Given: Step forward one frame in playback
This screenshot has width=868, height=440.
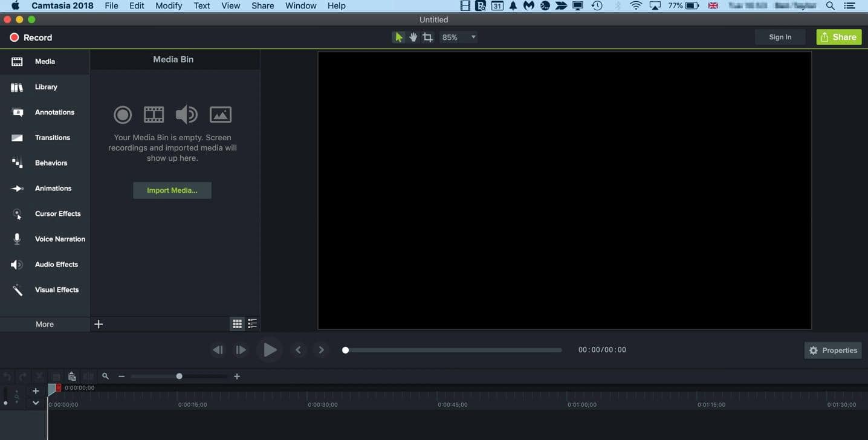Looking at the screenshot, I should pos(241,350).
